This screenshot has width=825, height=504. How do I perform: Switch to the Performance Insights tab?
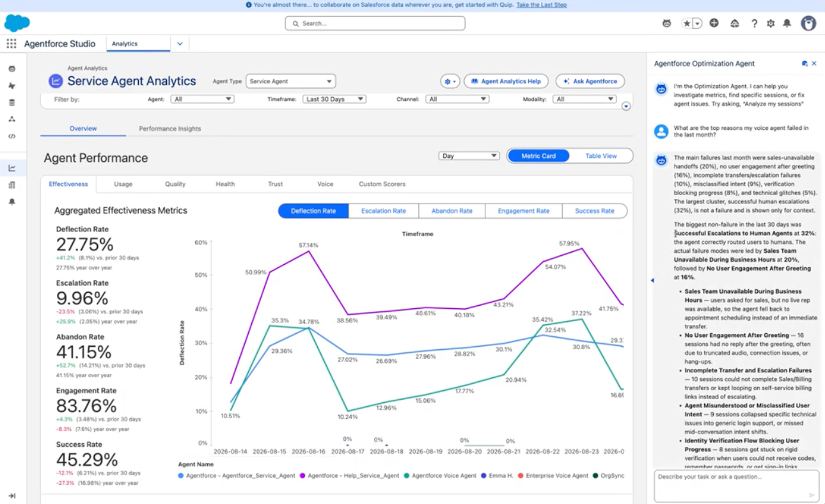pyautogui.click(x=170, y=129)
